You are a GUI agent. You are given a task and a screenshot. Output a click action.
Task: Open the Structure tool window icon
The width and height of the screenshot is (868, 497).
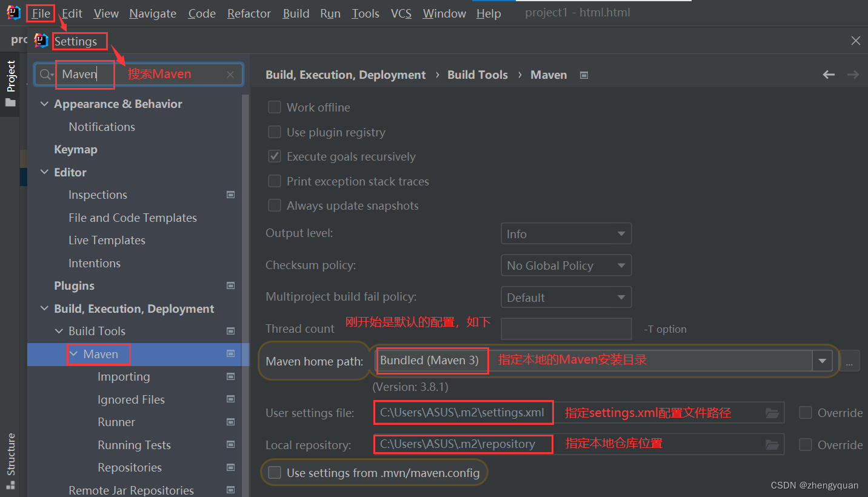click(10, 484)
